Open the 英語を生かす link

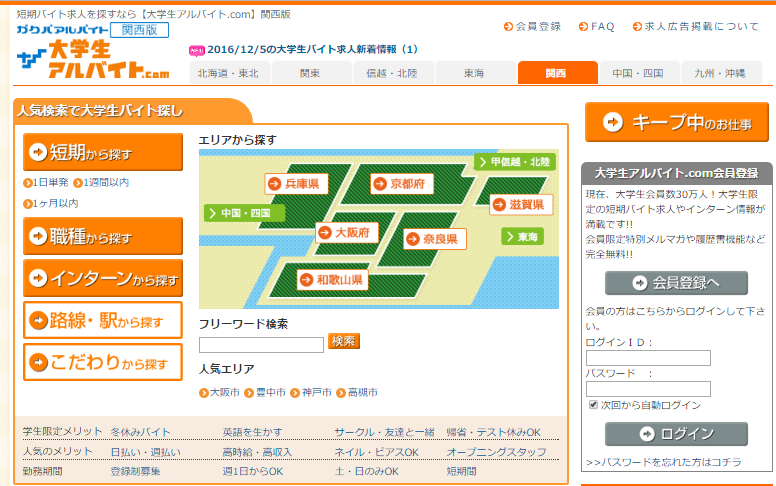coord(252,432)
